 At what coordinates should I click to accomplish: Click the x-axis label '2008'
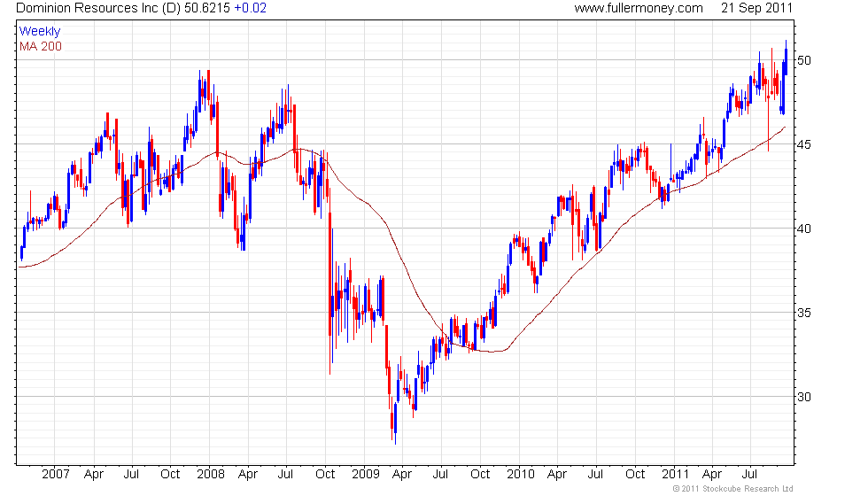211,474
